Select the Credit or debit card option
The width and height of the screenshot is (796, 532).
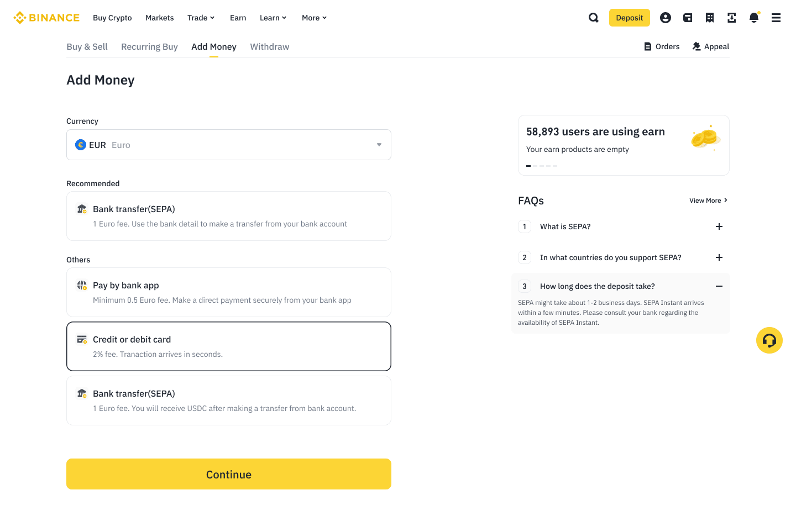[x=229, y=346]
